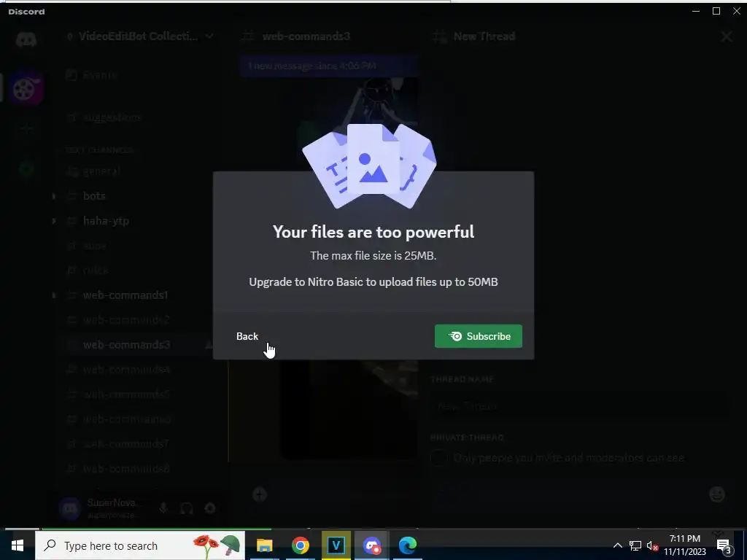
Task: Open the Windows Start menu
Action: click(x=18, y=545)
